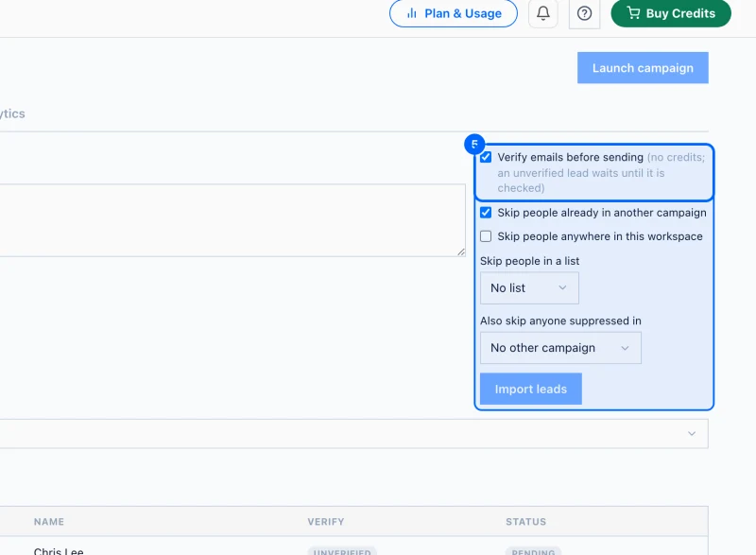756x555 pixels.
Task: Click the Skip people in a list label
Action: click(529, 261)
